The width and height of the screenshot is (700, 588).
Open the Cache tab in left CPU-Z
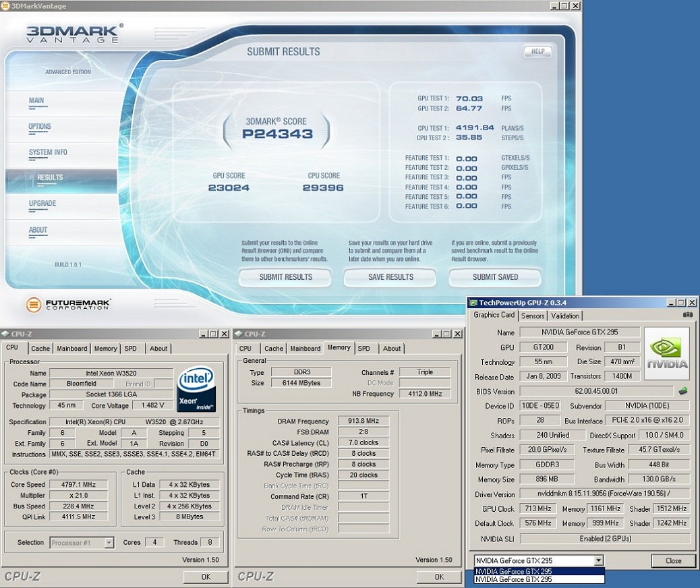(x=40, y=348)
